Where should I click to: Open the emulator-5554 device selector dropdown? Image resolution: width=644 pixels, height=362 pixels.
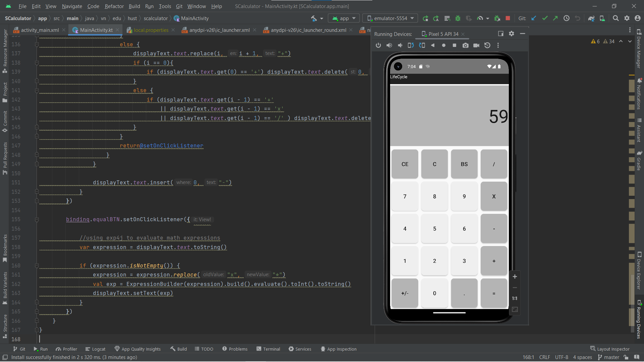pos(390,18)
